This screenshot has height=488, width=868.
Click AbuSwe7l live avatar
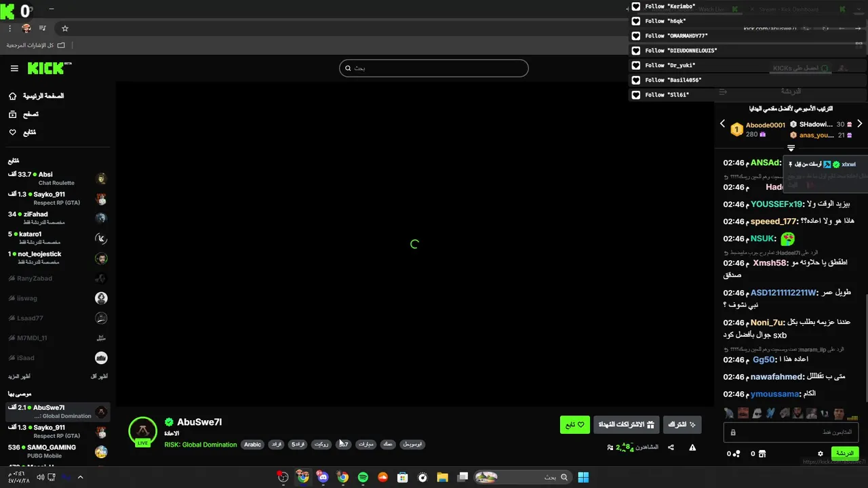[x=142, y=432]
